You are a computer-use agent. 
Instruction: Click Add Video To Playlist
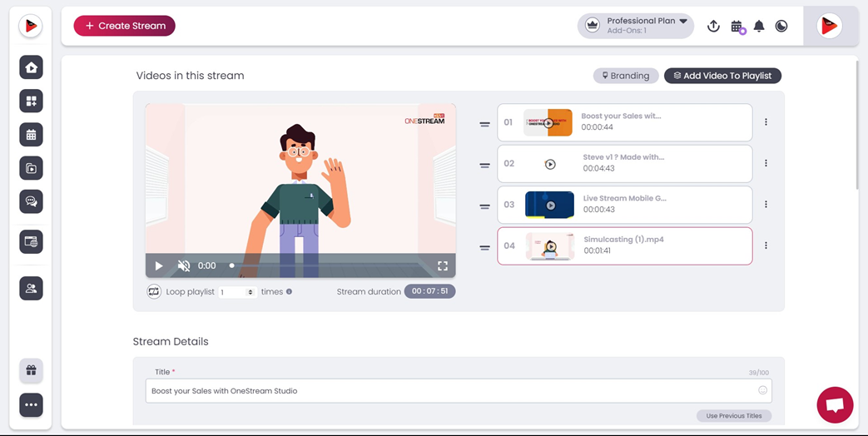coord(722,76)
